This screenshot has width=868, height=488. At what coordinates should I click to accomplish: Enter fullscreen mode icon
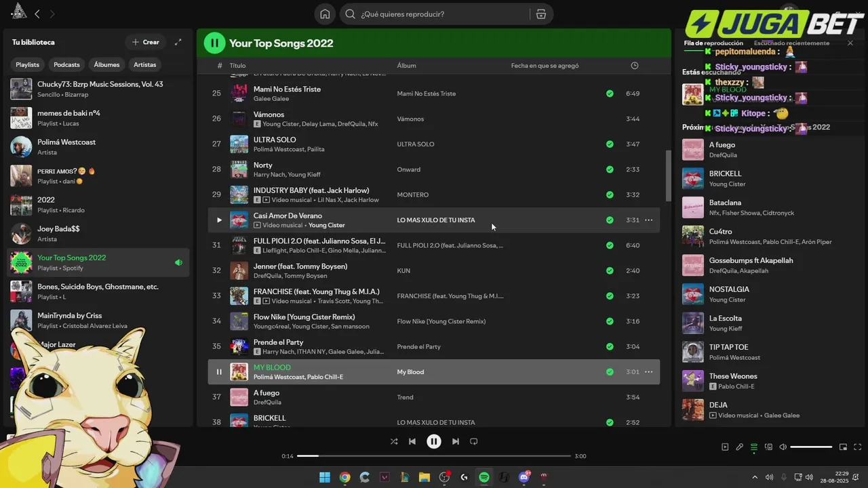857,447
